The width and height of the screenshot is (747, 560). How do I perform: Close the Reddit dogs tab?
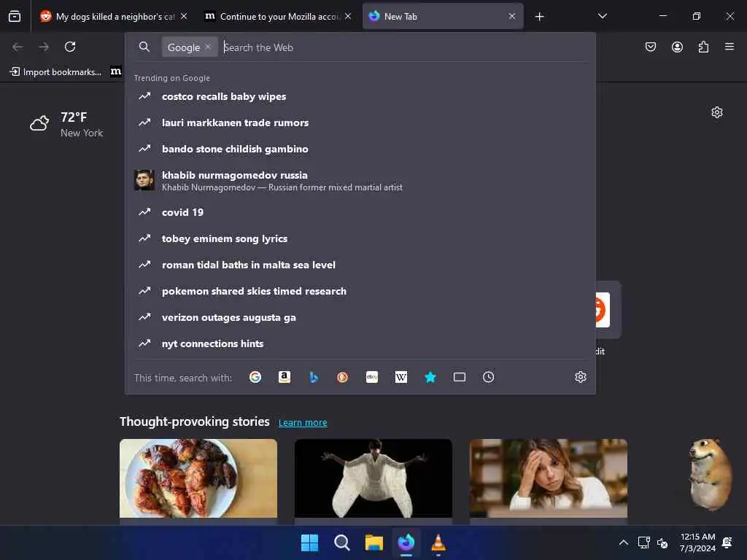(184, 16)
